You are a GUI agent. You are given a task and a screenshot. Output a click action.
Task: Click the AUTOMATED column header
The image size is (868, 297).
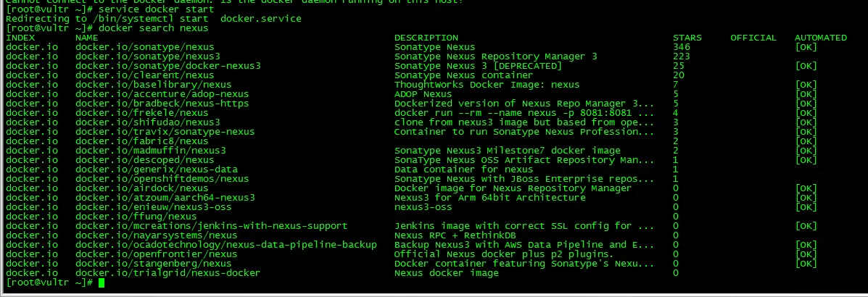coord(820,38)
